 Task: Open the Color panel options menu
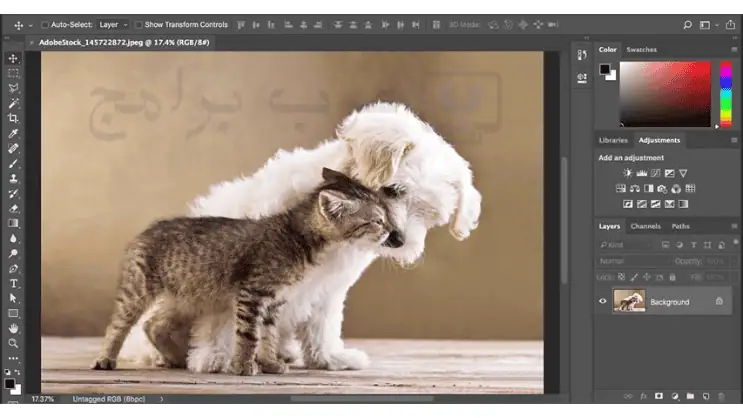coord(734,49)
